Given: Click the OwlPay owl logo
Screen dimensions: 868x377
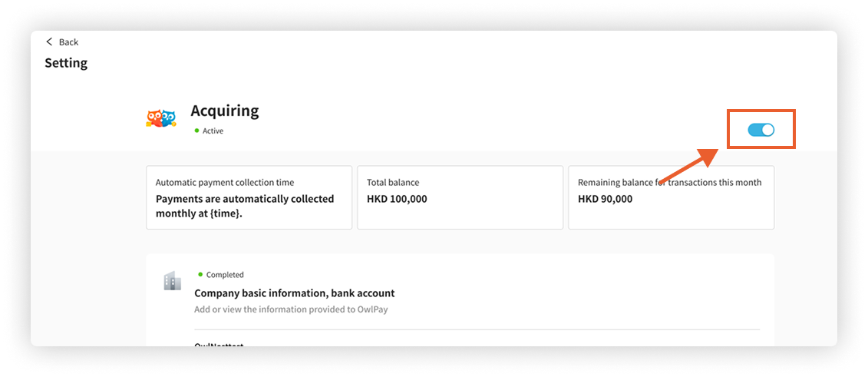Looking at the screenshot, I should point(161,118).
